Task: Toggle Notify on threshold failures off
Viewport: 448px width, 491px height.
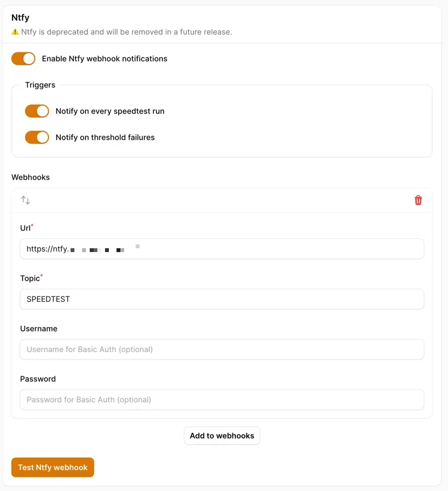Action: pyautogui.click(x=37, y=137)
